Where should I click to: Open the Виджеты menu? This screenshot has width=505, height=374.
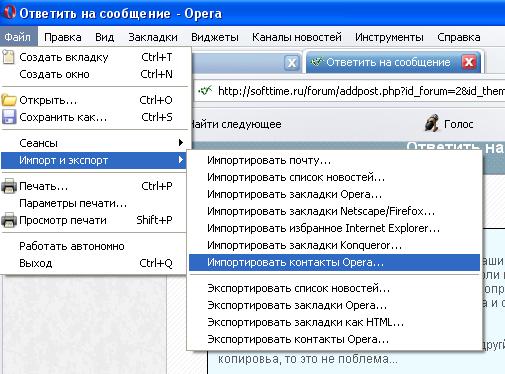pos(215,37)
